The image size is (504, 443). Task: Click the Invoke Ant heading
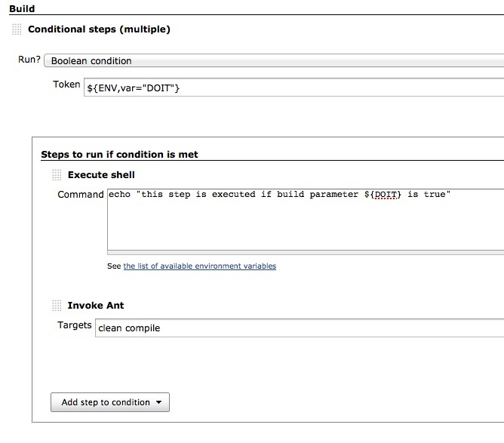[96, 306]
